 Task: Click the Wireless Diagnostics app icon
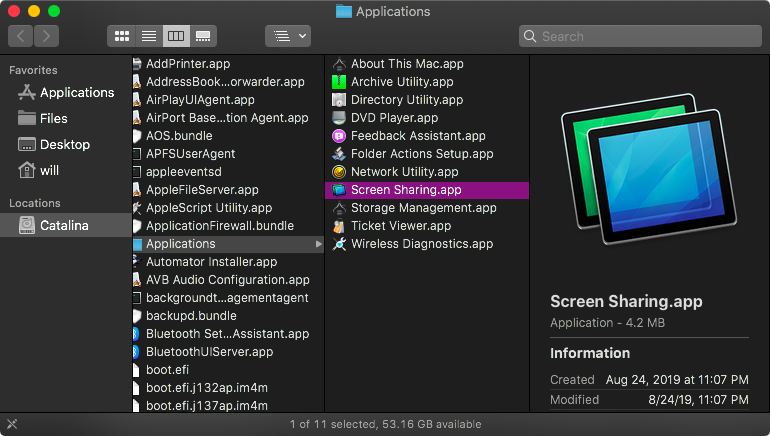(x=340, y=244)
